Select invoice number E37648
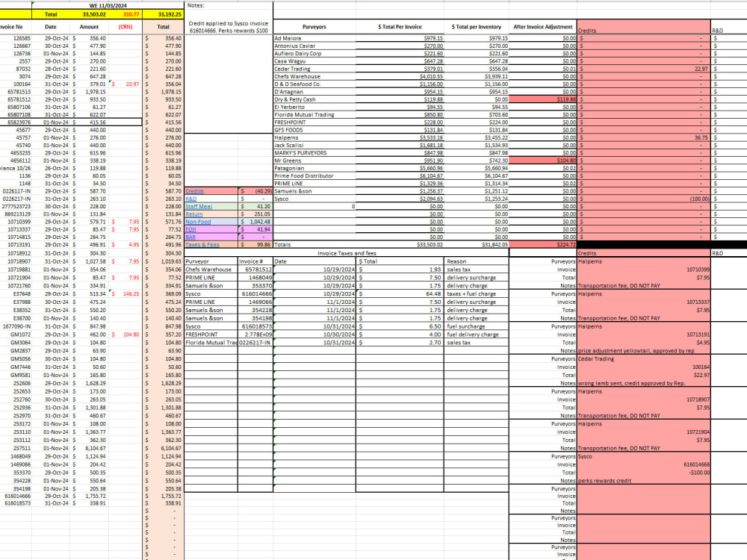The width and height of the screenshot is (747, 560). (x=22, y=293)
